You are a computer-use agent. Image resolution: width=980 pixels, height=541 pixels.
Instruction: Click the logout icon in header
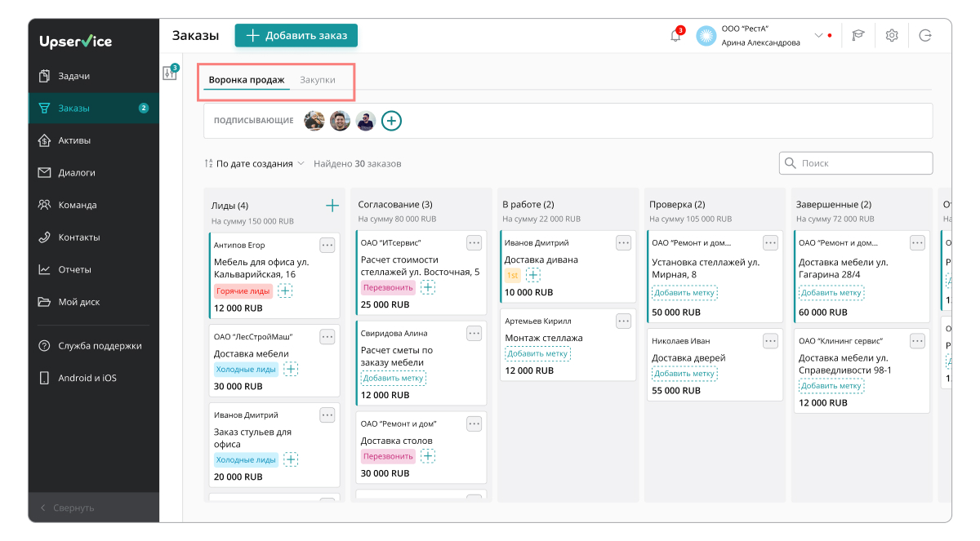(924, 36)
